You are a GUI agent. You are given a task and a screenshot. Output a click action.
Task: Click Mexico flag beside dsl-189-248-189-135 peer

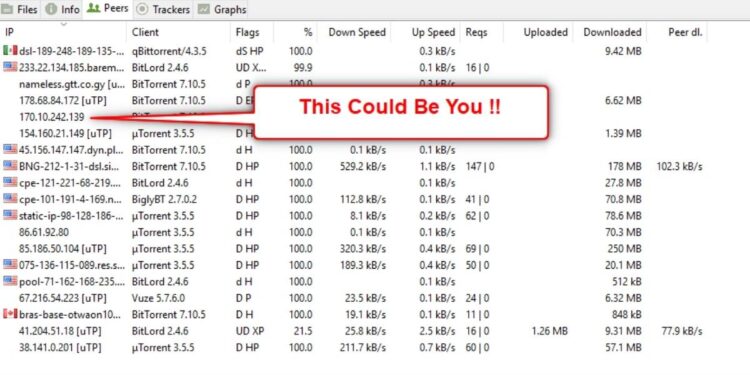[x=10, y=51]
